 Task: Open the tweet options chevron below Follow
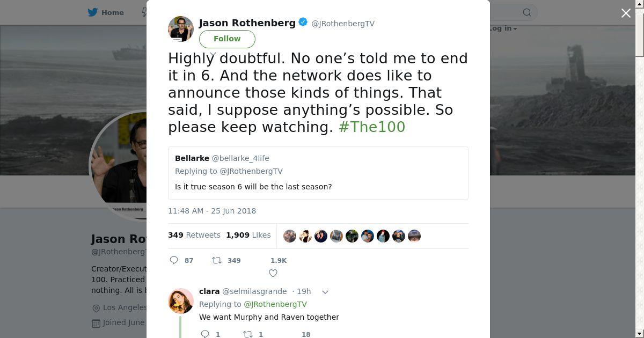click(213, 54)
